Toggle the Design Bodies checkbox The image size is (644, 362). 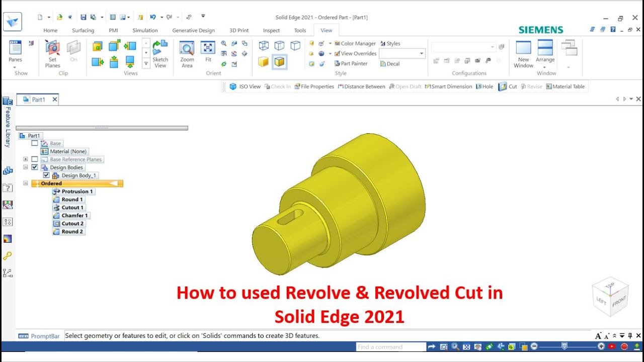pos(35,167)
